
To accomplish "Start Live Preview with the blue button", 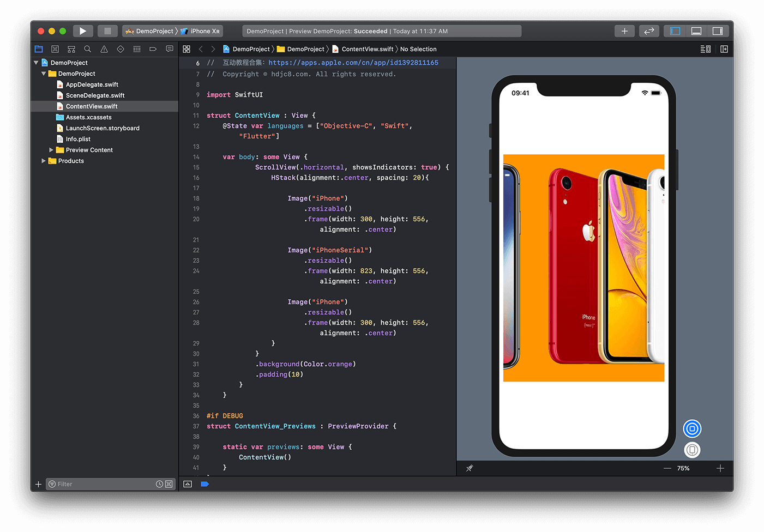I will point(692,429).
